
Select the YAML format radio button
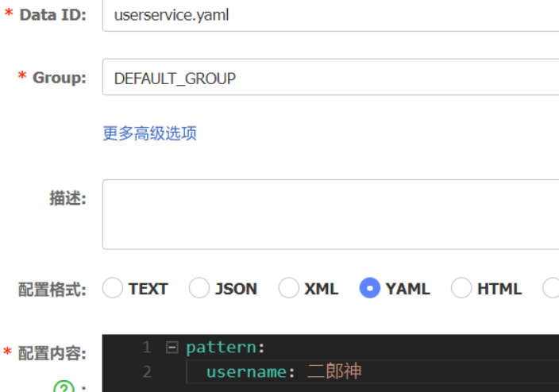pos(370,288)
